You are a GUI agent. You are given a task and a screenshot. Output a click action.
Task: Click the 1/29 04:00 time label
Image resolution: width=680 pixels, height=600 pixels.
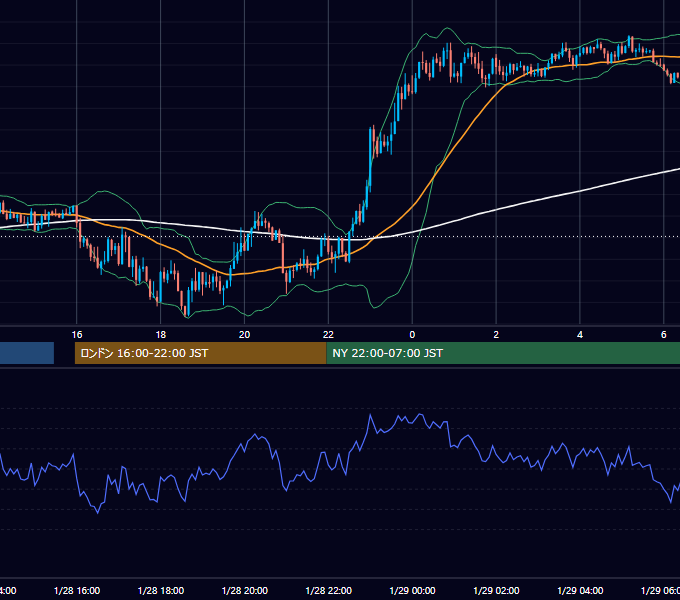point(580,590)
